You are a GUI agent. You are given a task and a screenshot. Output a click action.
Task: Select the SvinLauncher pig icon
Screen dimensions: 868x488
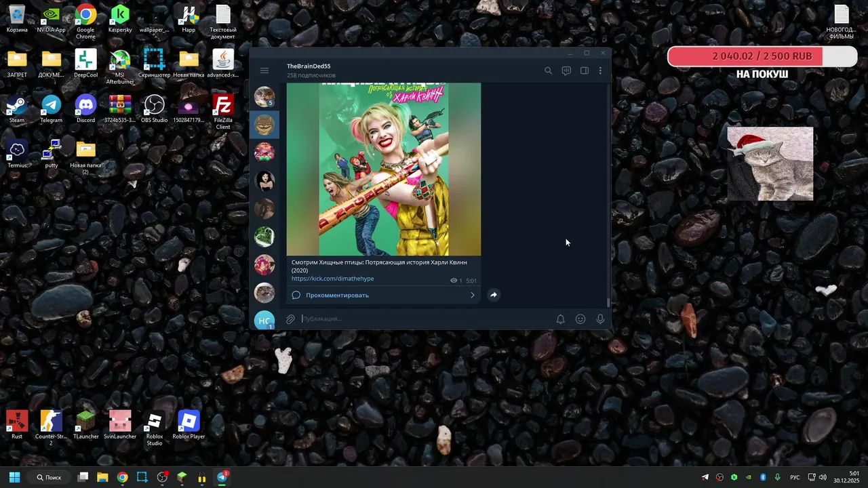120,425
